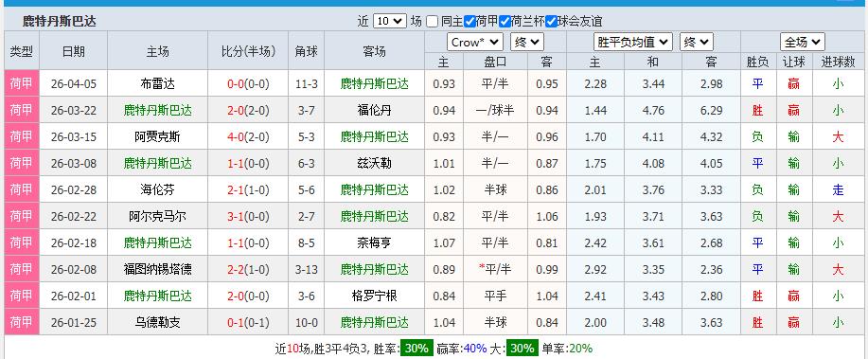Image resolution: width=868 pixels, height=359 pixels.
Task: Open the 2-1(1-0) score against 海伦芬
Action: [x=248, y=190]
